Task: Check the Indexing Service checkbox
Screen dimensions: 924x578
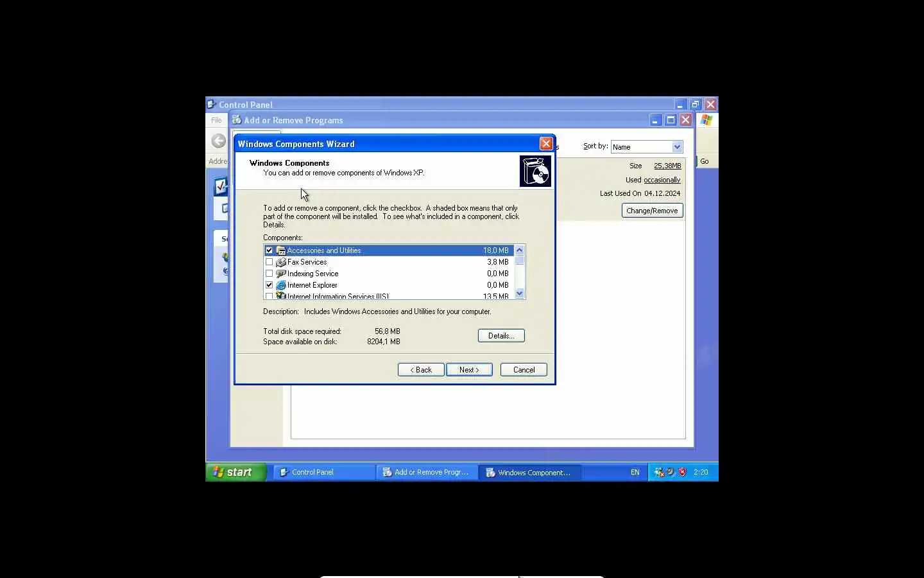Action: click(269, 274)
